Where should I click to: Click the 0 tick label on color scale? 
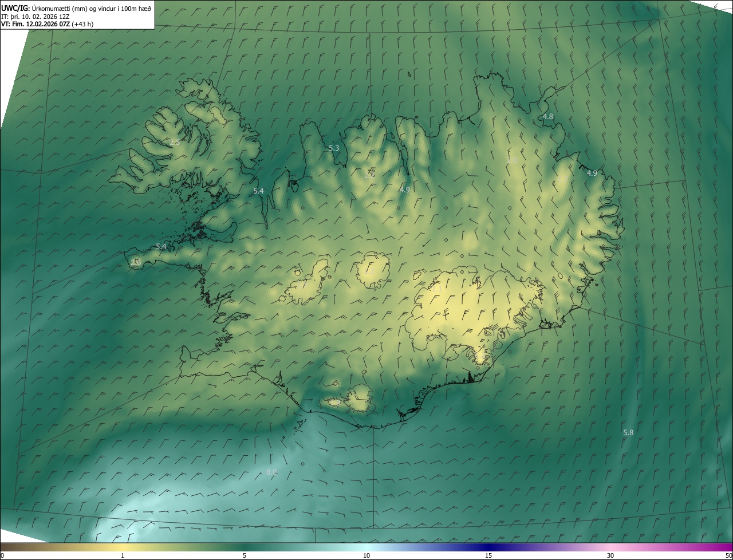click(x=2, y=555)
